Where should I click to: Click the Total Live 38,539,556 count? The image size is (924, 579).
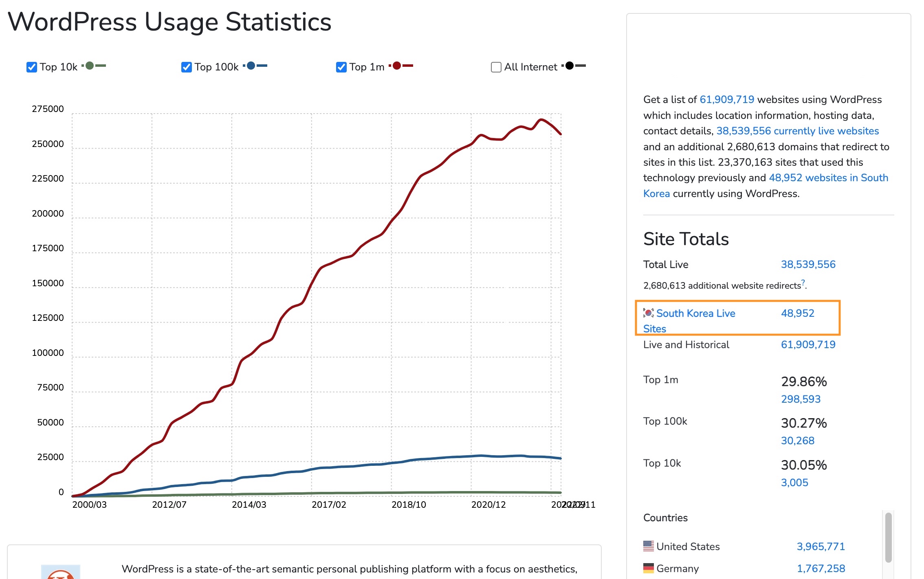click(x=807, y=264)
